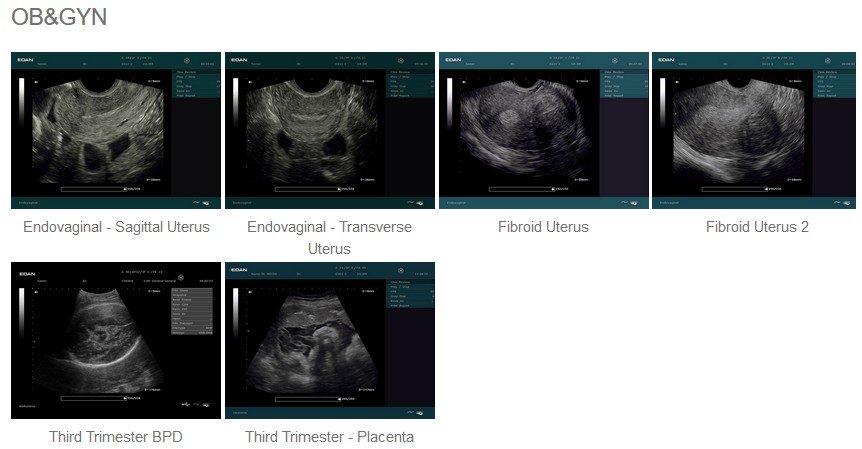Click gear icon in Sagittal Uterus image
This screenshot has height=449, width=862.
(187, 60)
